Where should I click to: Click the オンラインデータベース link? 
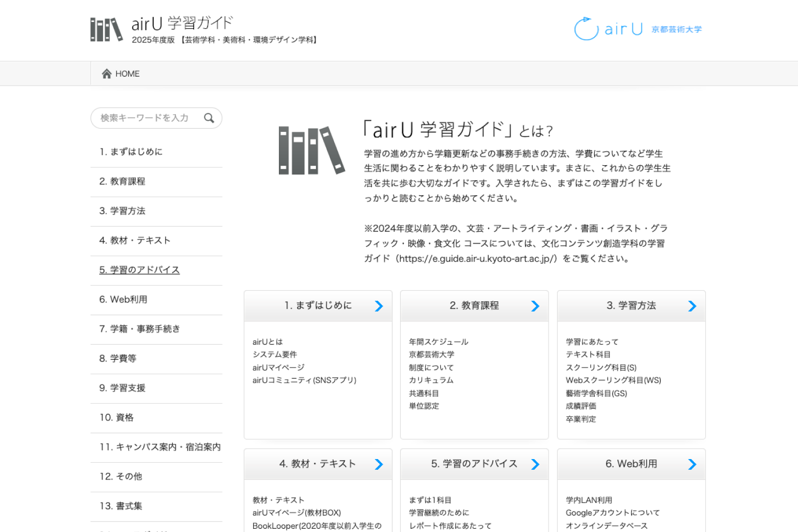607,526
